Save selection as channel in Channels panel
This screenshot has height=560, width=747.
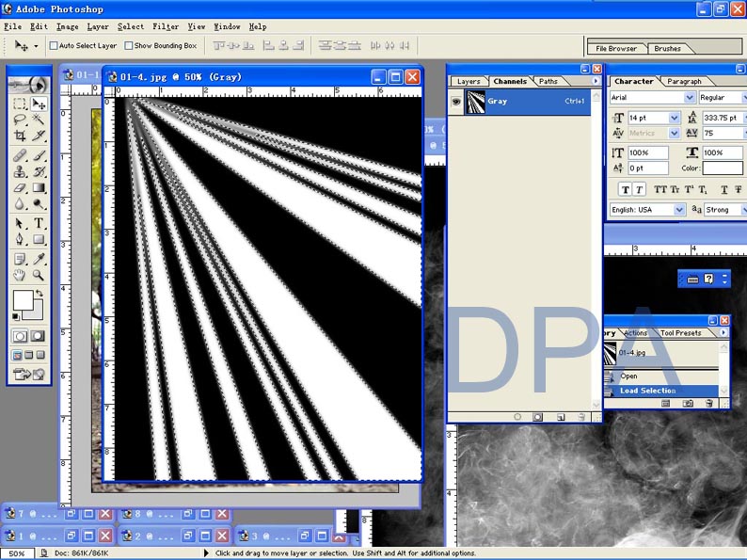pyautogui.click(x=537, y=417)
